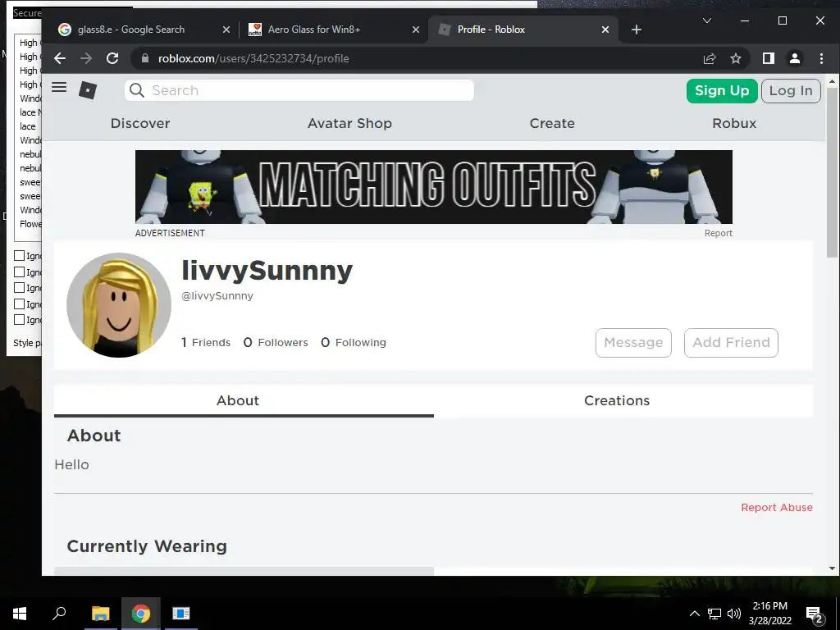The image size is (840, 630).
Task: Click the Matching Outfits advertisement banner
Action: 433,187
